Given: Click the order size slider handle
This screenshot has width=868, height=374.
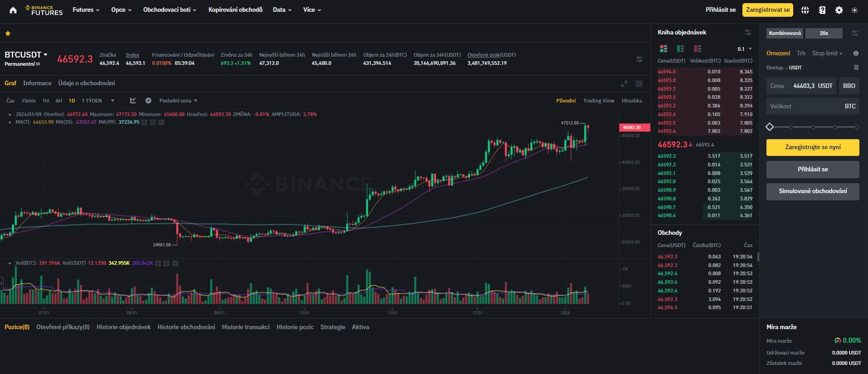Looking at the screenshot, I should click(x=769, y=127).
